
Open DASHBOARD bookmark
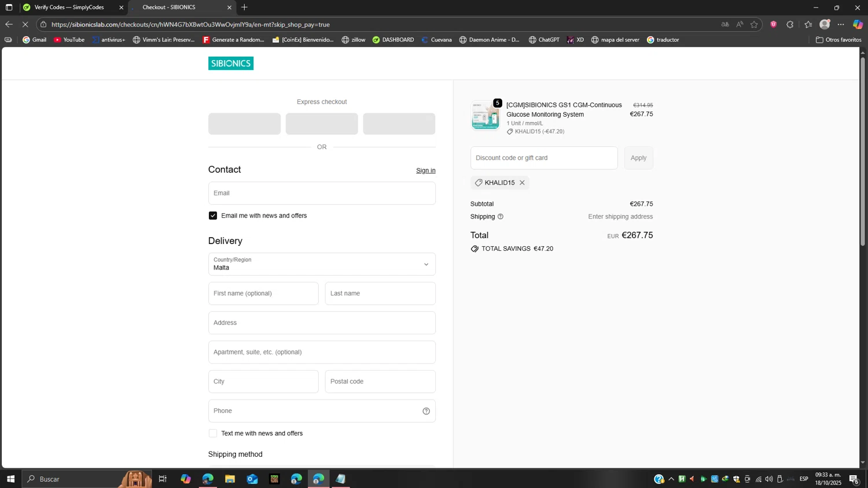click(393, 40)
